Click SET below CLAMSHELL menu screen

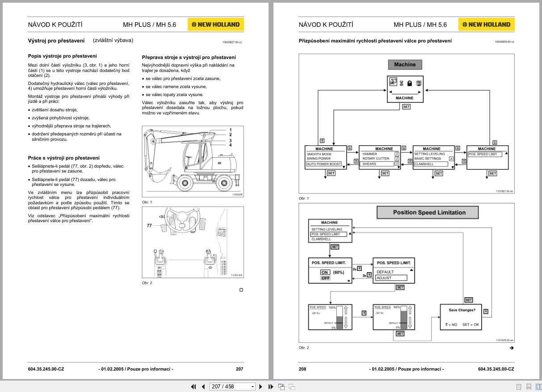(439, 173)
